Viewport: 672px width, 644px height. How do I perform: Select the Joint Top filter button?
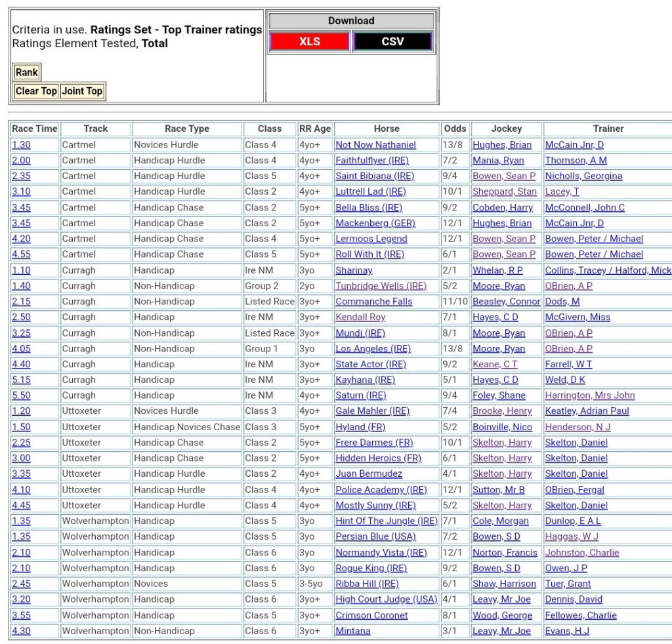(x=82, y=91)
